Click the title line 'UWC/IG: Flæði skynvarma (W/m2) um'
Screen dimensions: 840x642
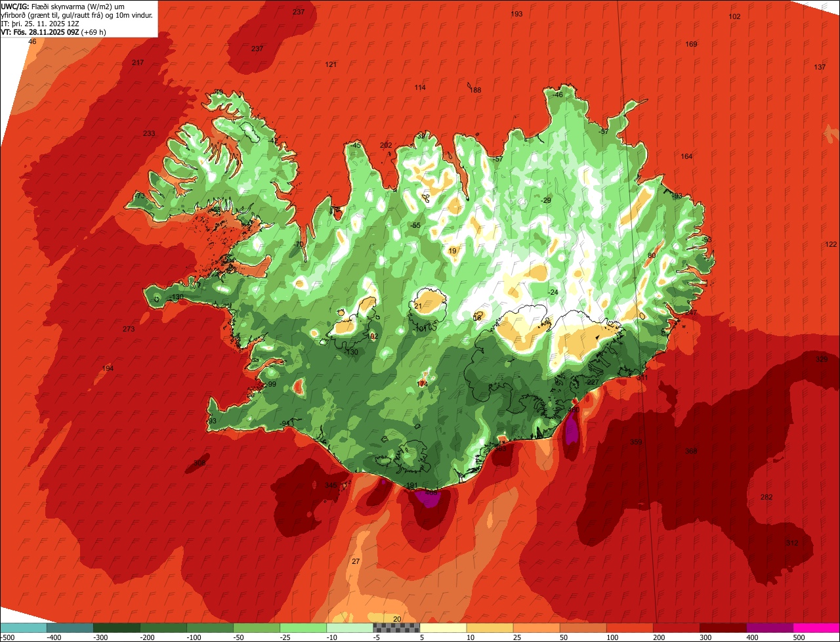(63, 6)
